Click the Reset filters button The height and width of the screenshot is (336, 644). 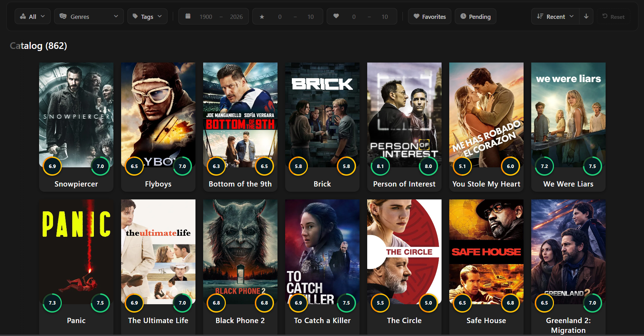[x=613, y=16]
